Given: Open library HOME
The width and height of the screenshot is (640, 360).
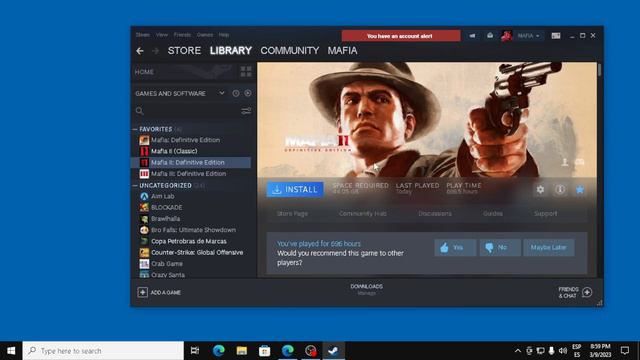Looking at the screenshot, I should coord(144,72).
